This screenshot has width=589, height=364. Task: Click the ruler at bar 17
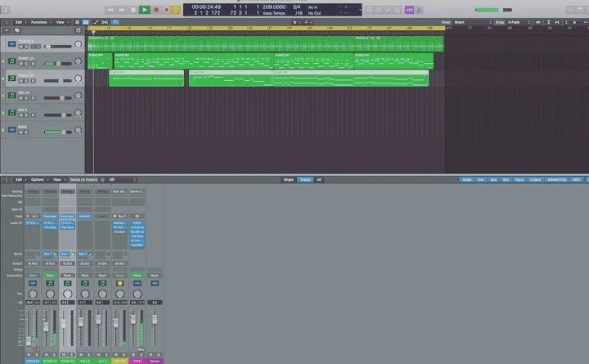tap(169, 28)
